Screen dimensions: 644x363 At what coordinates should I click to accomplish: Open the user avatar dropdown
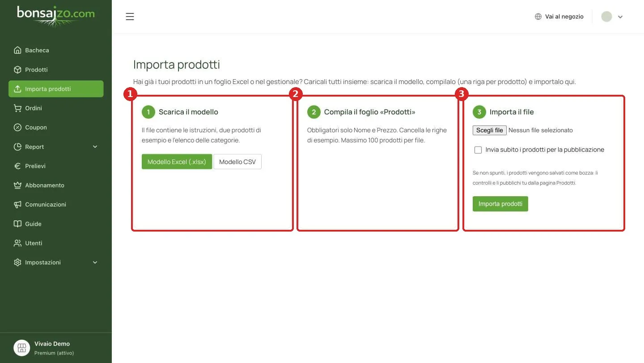point(612,17)
